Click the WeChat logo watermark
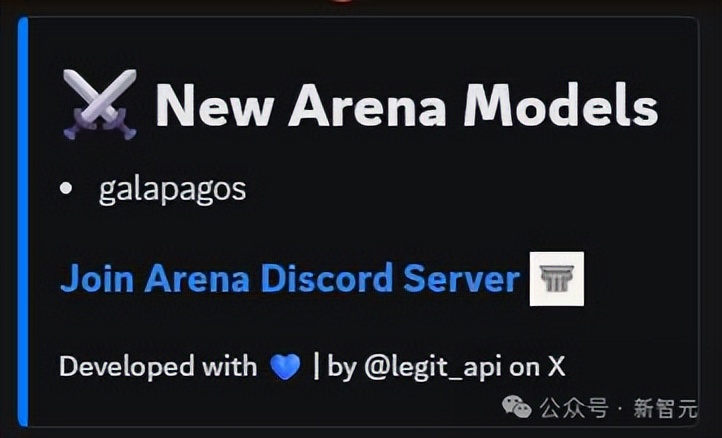This screenshot has height=438, width=722. pos(517,406)
